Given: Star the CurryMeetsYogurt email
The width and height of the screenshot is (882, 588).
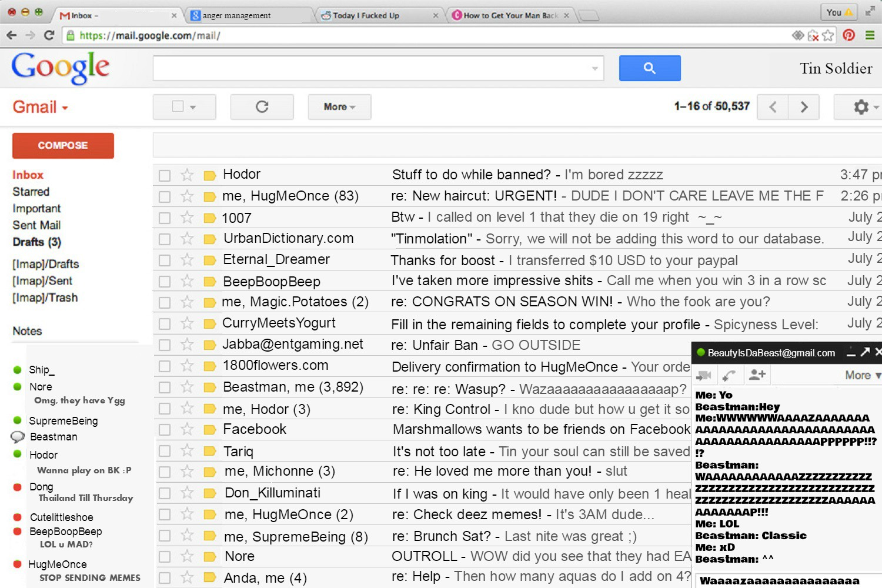Looking at the screenshot, I should pos(187,323).
